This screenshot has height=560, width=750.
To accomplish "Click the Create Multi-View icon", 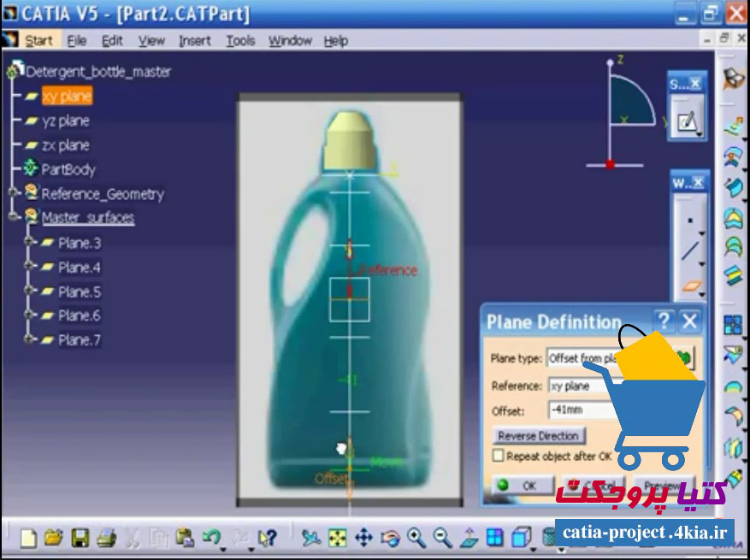I will [x=495, y=538].
